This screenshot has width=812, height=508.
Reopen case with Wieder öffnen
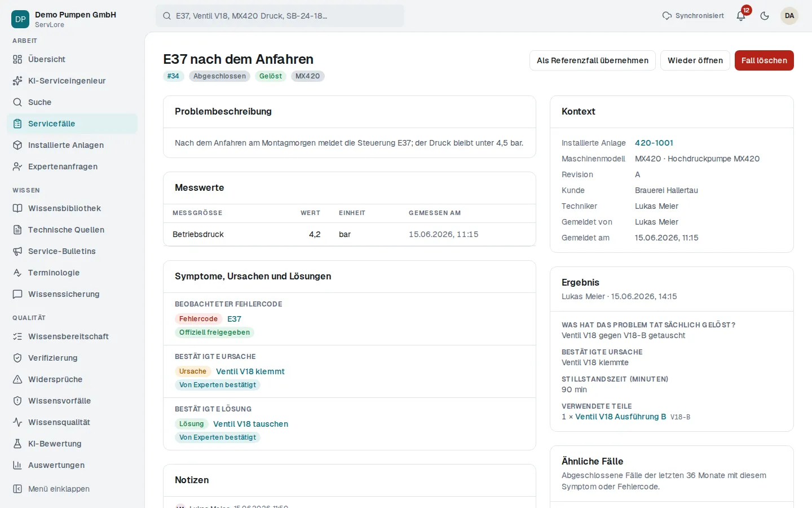[x=695, y=60]
